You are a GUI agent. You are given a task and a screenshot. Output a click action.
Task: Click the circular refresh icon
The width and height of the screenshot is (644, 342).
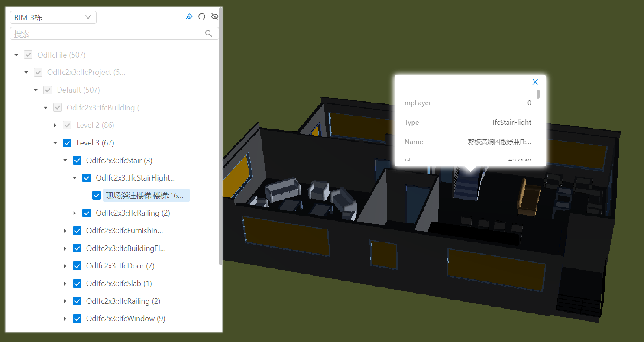[x=202, y=17]
